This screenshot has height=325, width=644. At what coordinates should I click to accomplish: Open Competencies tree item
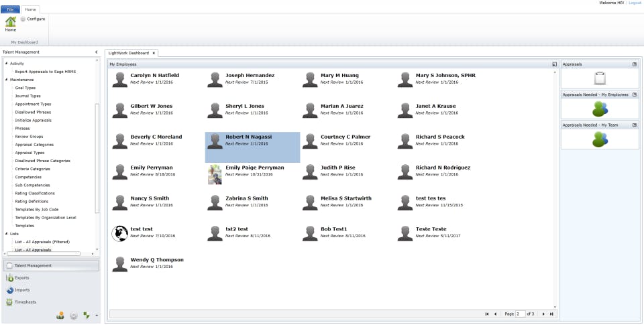point(28,177)
